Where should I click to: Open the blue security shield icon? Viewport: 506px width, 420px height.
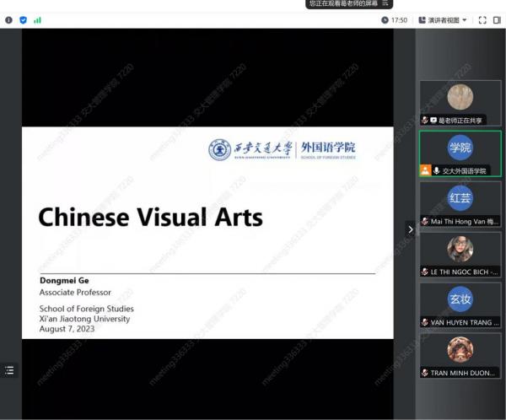(23, 20)
